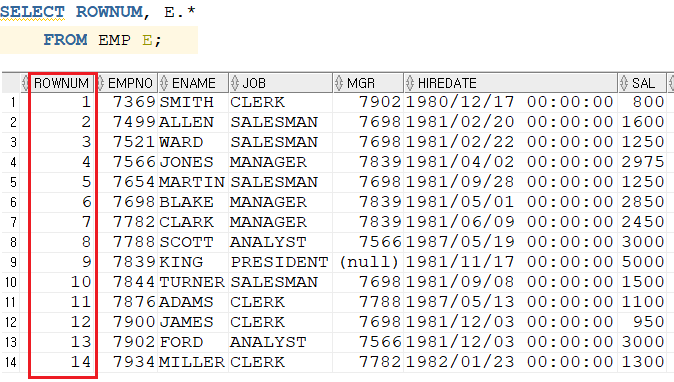
Task: Click the sort icon beside SAL header
Action: [x=624, y=83]
